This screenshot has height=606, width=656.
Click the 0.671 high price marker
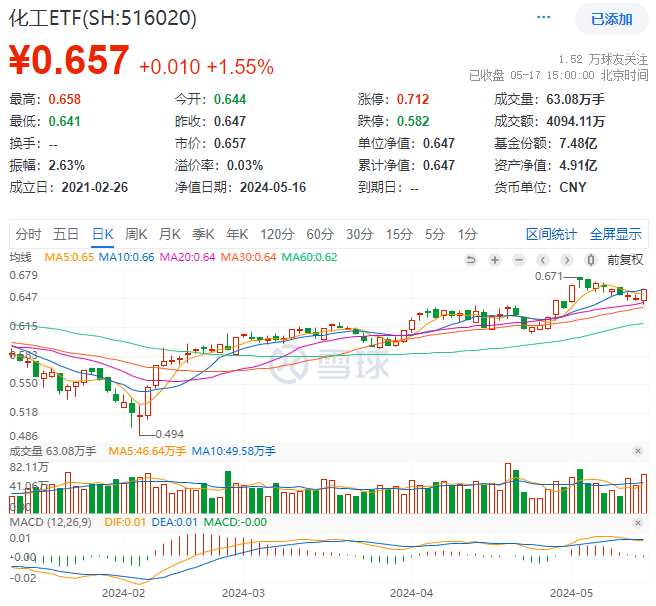point(548,276)
